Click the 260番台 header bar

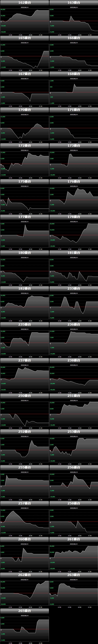[x=24, y=539]
